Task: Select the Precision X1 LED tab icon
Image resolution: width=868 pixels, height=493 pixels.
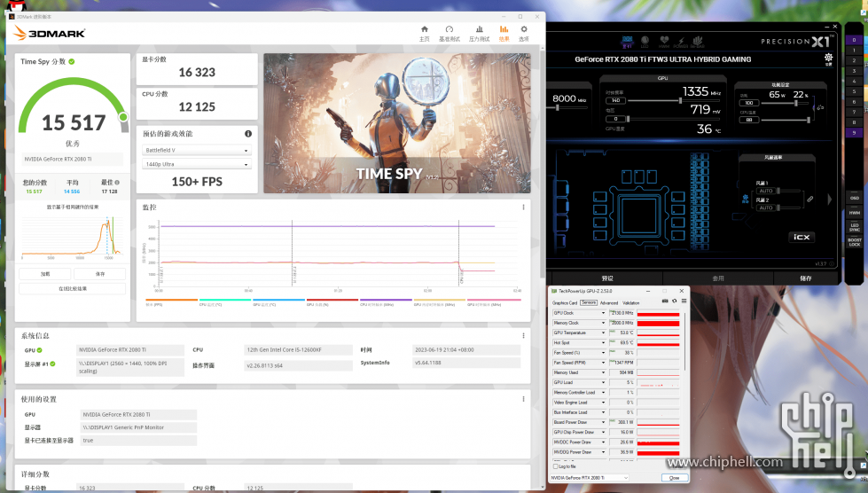Action: click(645, 41)
